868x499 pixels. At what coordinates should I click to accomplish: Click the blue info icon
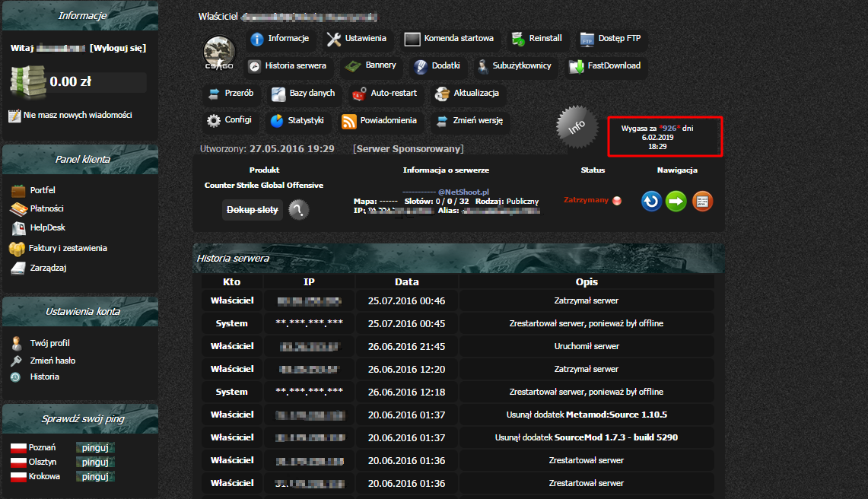257,40
